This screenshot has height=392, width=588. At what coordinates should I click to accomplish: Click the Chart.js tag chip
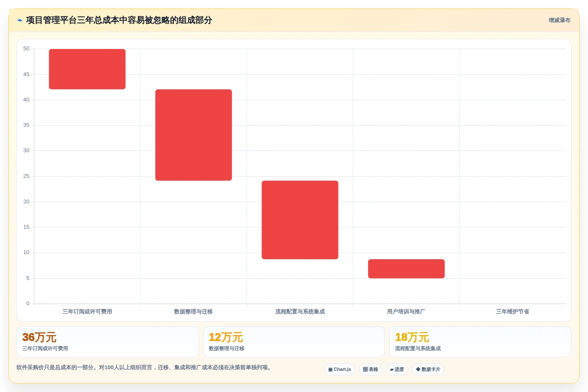click(340, 369)
